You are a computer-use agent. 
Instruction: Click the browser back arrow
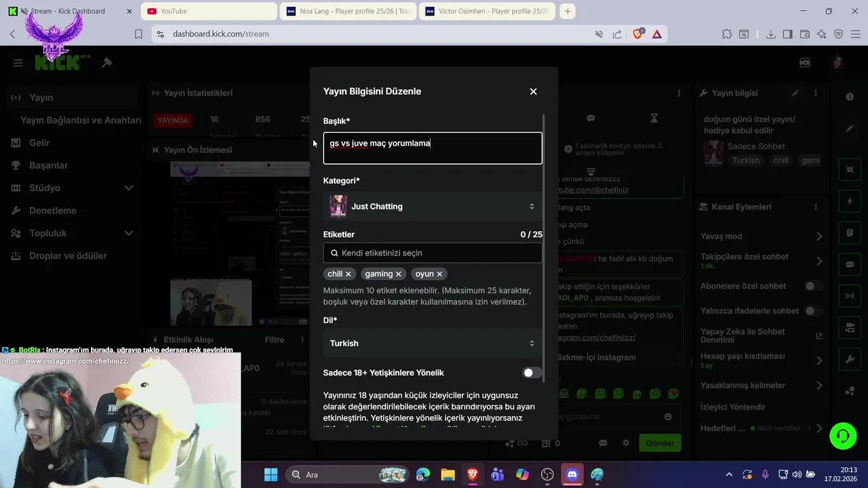(12, 34)
